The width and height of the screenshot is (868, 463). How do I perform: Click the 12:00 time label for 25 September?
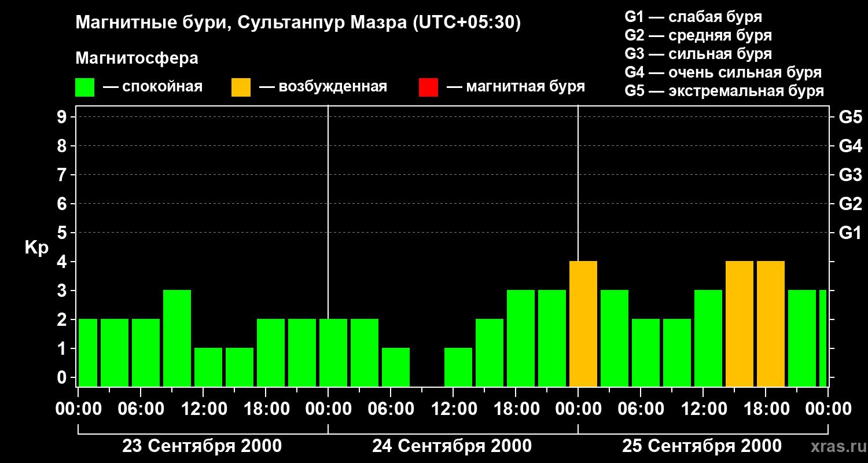pos(703,409)
